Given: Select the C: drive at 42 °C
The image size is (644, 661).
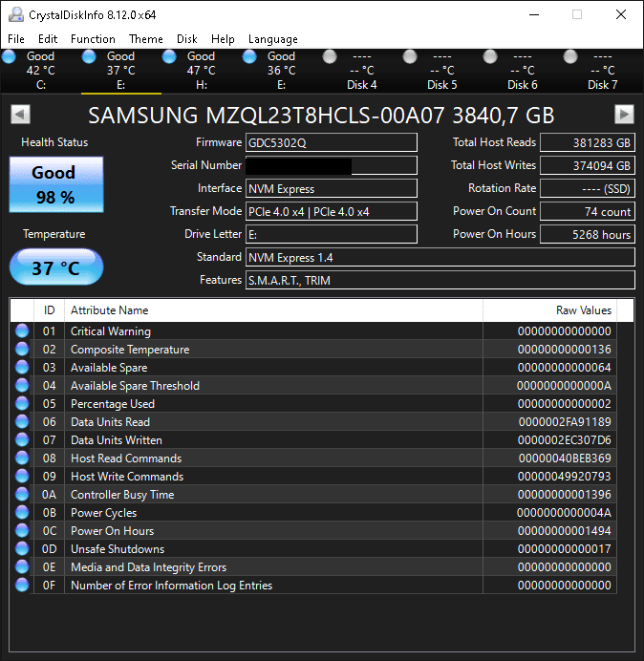Looking at the screenshot, I should 40,71.
